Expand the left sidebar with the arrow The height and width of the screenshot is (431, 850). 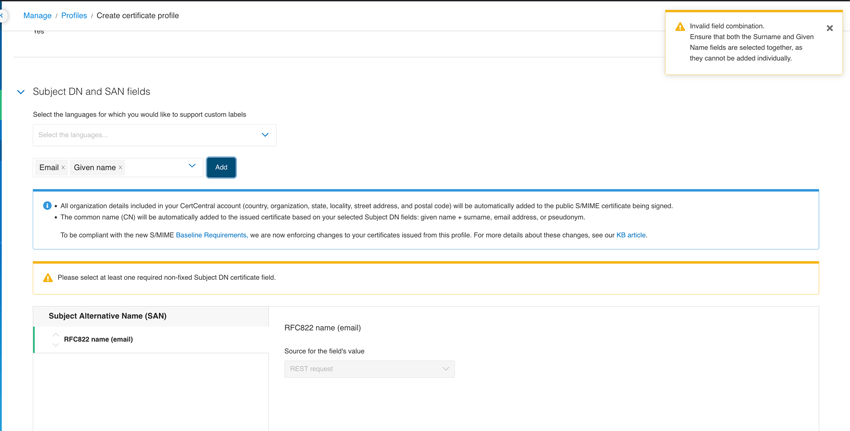point(3,16)
